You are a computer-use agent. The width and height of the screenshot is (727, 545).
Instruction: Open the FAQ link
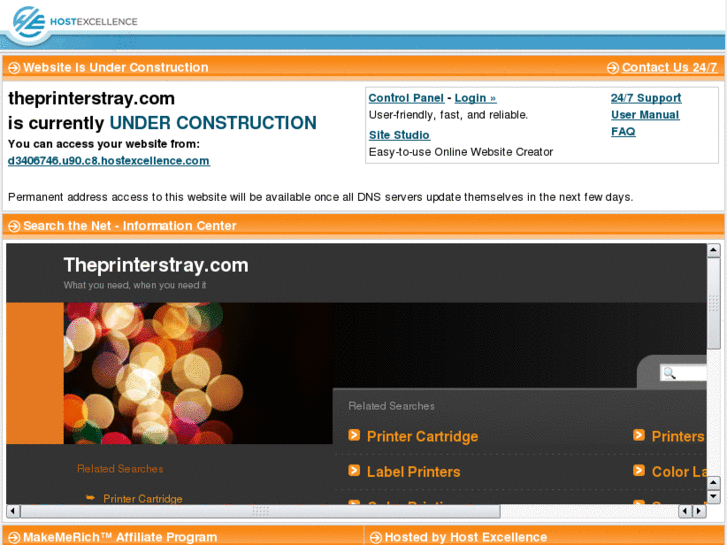(x=623, y=131)
